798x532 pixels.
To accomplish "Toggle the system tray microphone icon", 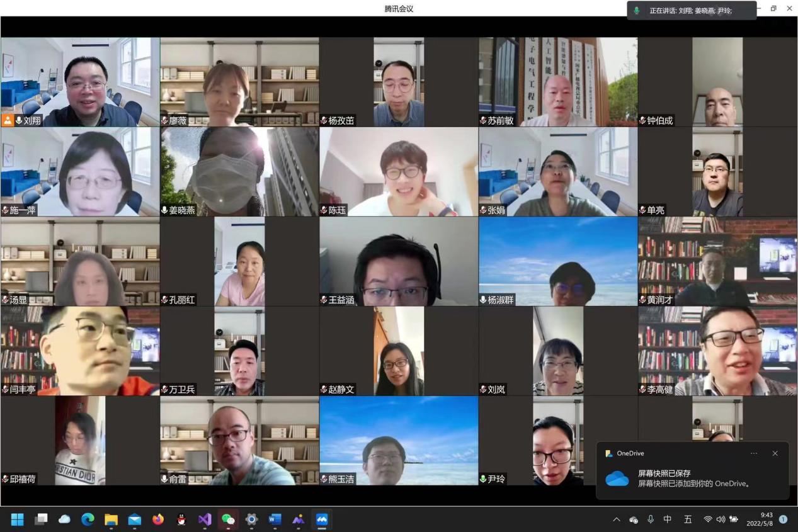I will [651, 519].
